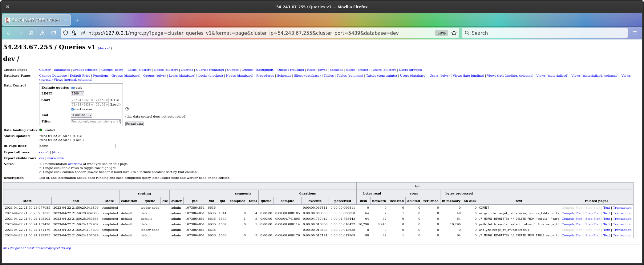Click the 50% zoom level indicator

(441, 33)
